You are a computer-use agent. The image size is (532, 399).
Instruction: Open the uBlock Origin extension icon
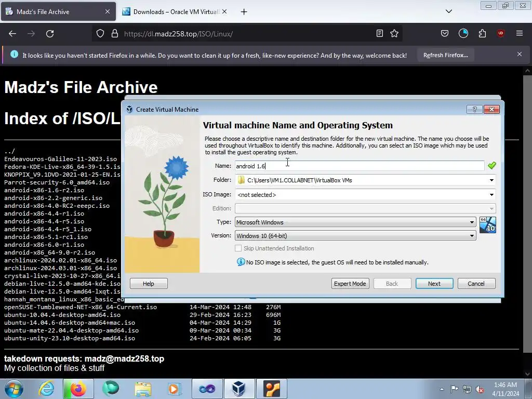[x=500, y=33]
